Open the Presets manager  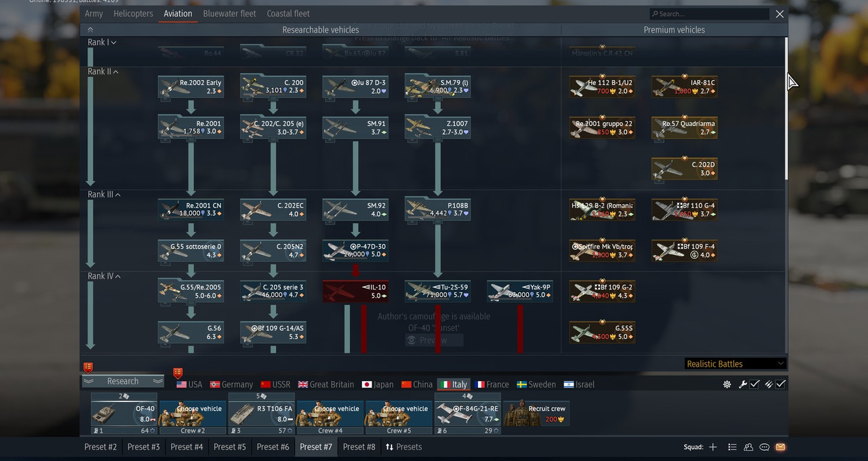[403, 447]
